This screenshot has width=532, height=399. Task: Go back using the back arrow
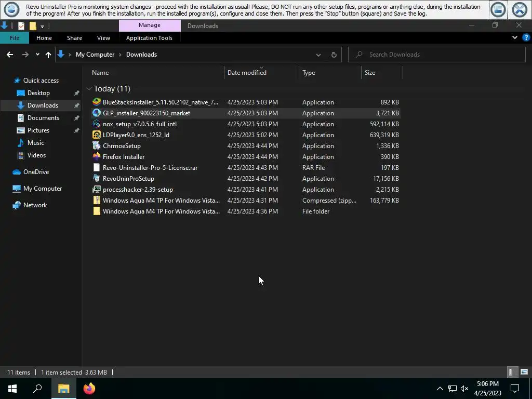pyautogui.click(x=10, y=55)
